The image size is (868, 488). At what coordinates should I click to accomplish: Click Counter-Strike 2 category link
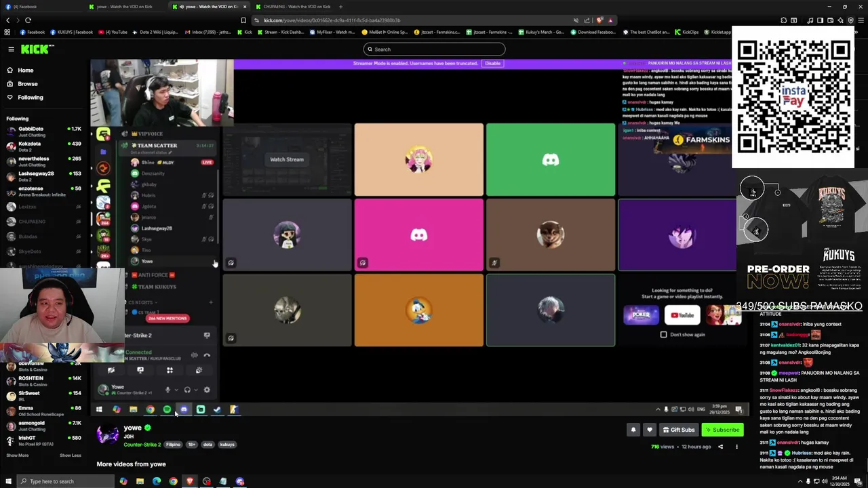coord(142,445)
